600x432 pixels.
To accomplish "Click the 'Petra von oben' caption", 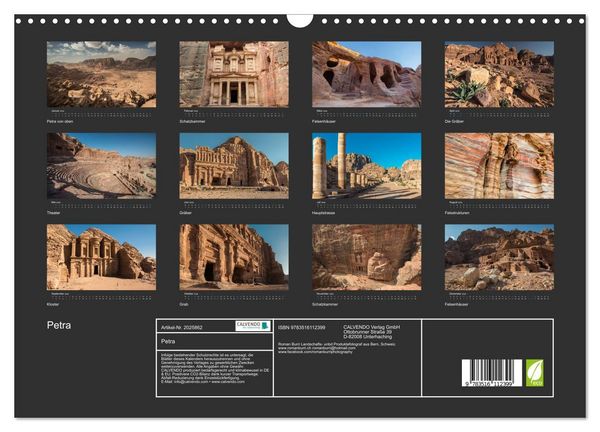I will click(60, 121).
